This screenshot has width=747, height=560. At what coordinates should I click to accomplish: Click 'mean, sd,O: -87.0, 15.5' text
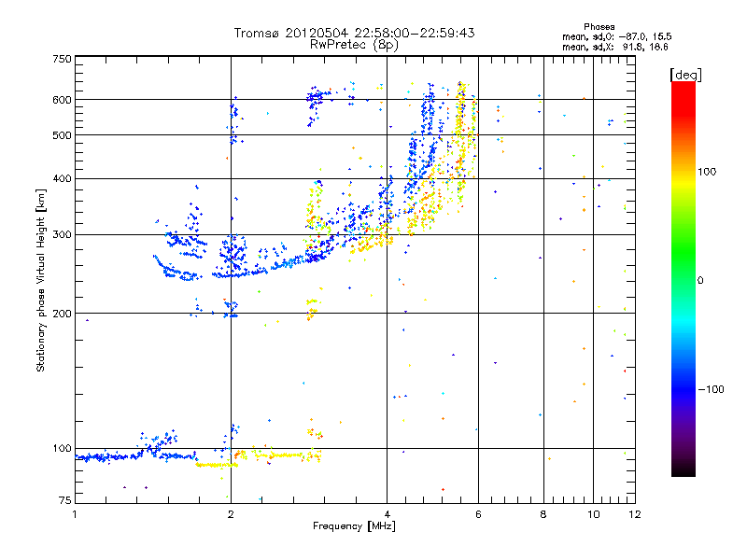click(616, 36)
